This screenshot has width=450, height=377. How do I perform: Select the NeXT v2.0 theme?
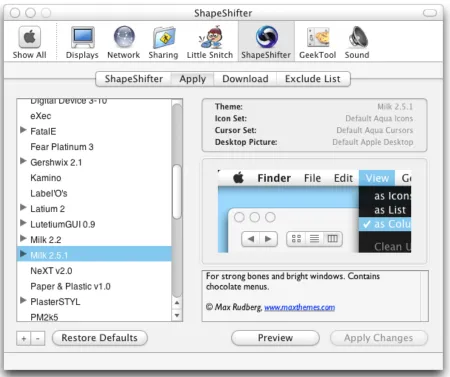51,271
